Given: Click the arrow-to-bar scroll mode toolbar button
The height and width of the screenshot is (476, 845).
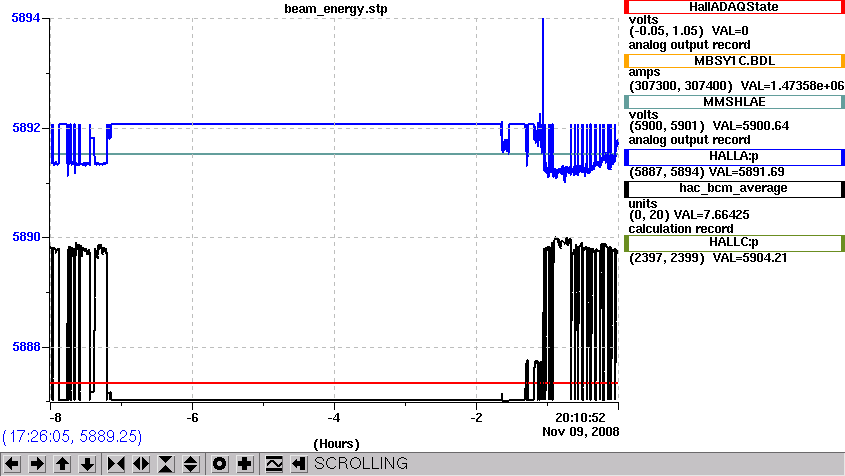Looking at the screenshot, I should tap(299, 464).
